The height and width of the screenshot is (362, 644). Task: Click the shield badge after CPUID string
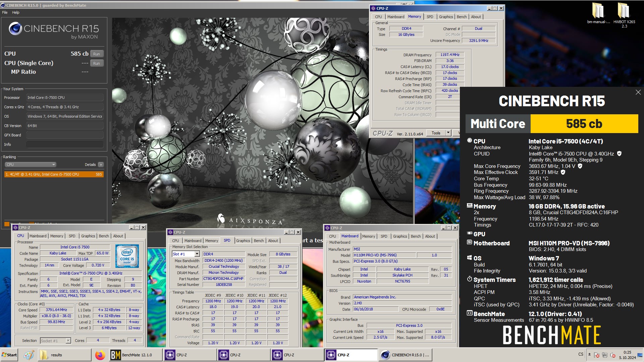[619, 154]
